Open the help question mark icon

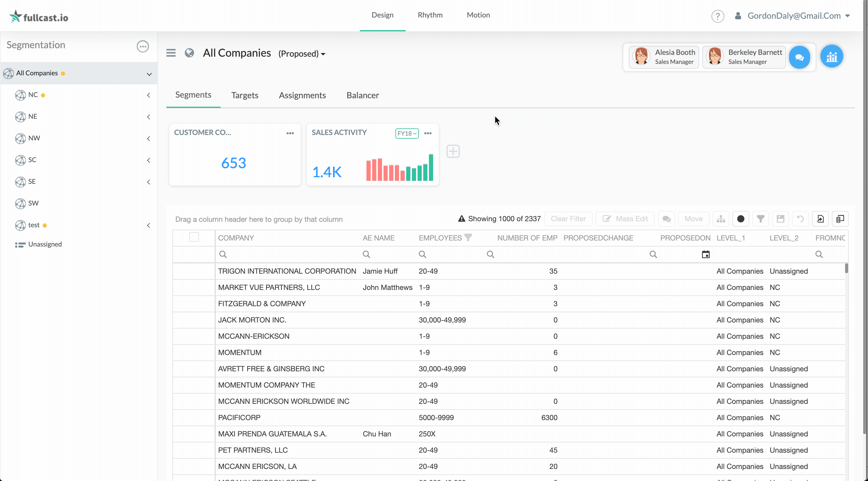717,16
